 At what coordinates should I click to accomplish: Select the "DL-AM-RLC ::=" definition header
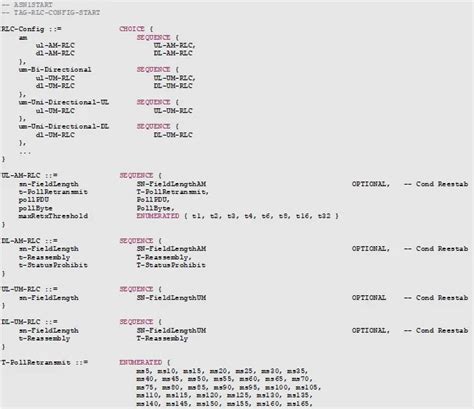pyautogui.click(x=29, y=241)
